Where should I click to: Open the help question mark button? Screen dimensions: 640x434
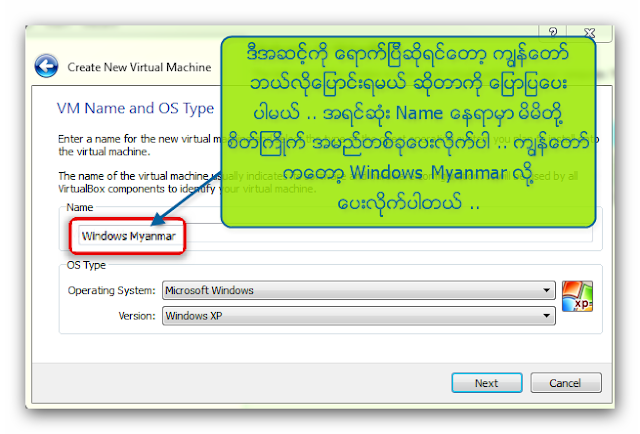coord(553,32)
